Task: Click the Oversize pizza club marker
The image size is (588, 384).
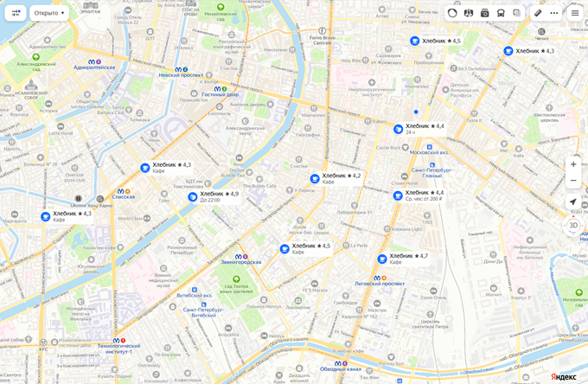Action: point(74,168)
